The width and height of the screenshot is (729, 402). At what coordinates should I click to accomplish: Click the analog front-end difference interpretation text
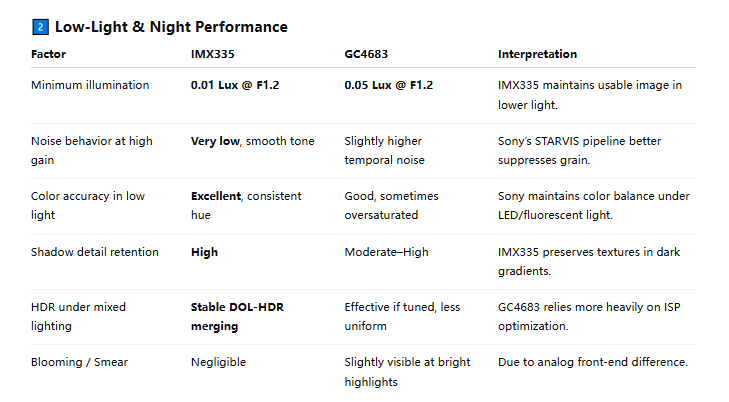pyautogui.click(x=593, y=362)
